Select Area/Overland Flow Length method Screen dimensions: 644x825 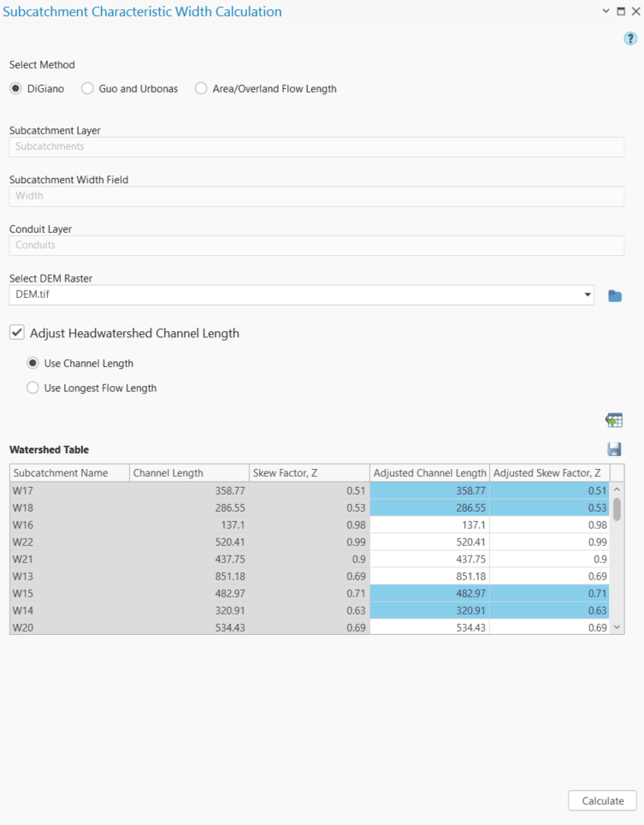pos(201,88)
